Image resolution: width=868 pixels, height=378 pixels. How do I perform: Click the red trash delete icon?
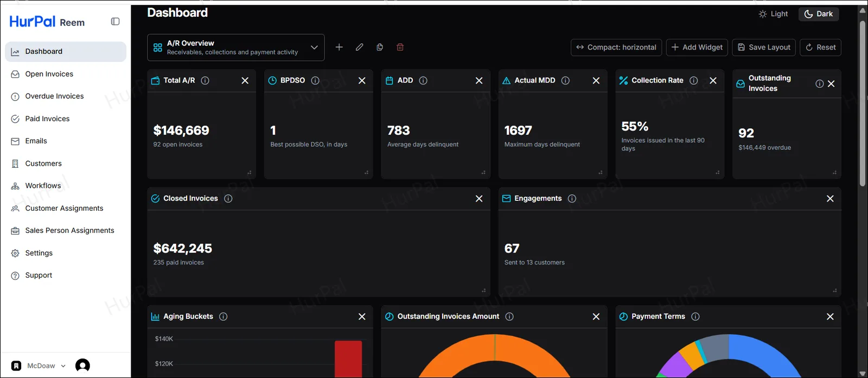[x=400, y=47]
